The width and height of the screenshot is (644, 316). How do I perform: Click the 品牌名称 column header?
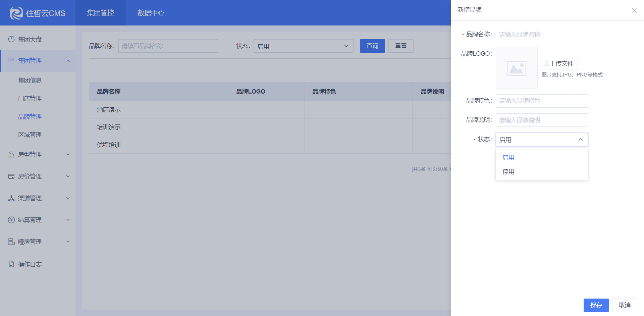(x=143, y=92)
